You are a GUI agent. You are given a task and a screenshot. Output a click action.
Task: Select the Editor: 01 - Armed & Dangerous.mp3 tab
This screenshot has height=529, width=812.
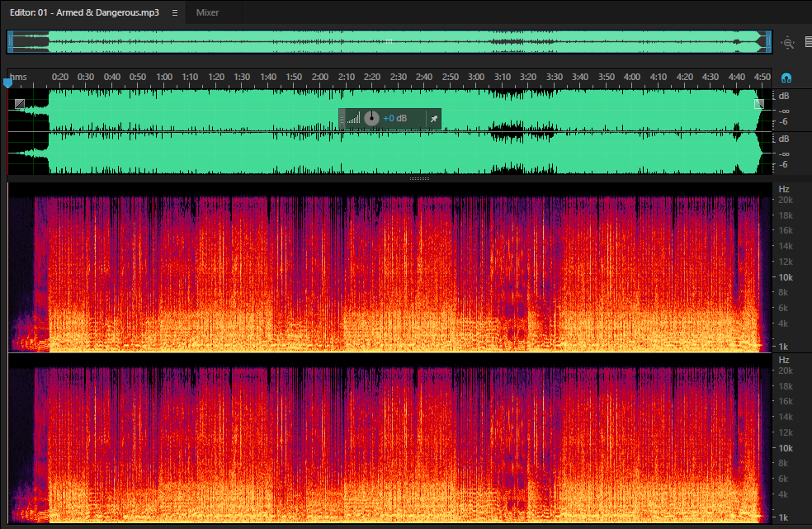(84, 12)
